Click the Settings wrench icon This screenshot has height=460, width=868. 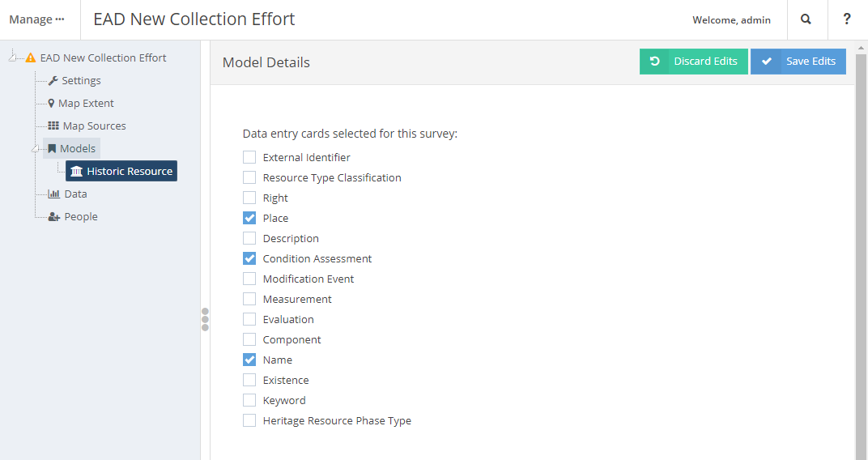53,80
